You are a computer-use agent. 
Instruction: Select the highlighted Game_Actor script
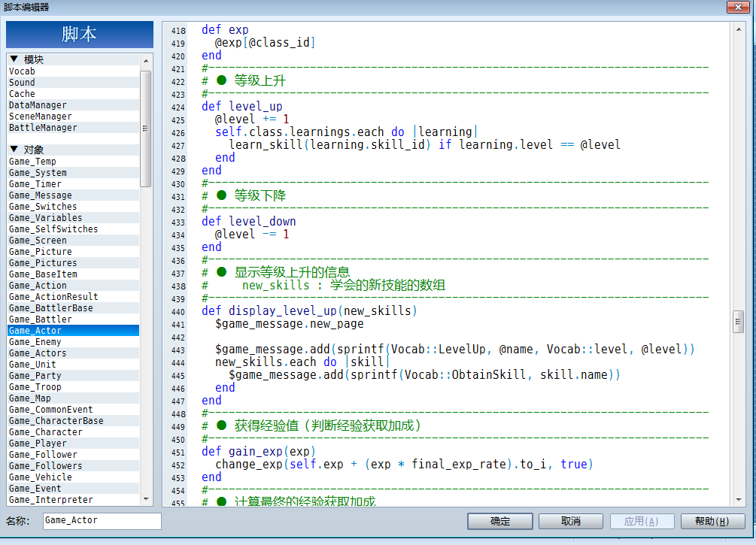coord(73,331)
